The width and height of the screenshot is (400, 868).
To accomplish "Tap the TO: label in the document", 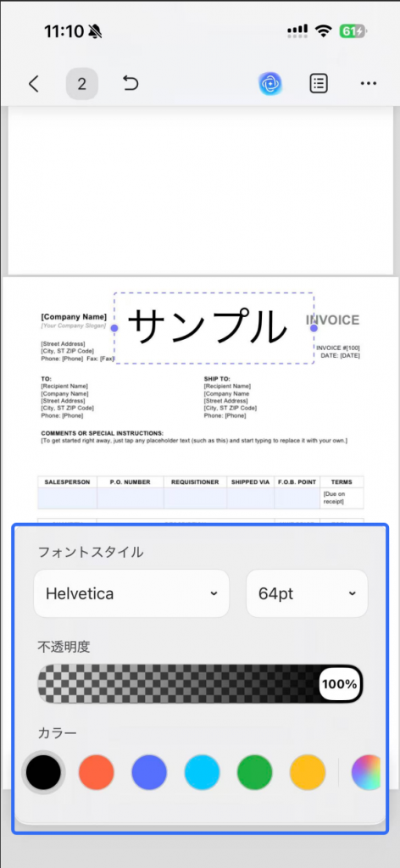I will pos(46,379).
